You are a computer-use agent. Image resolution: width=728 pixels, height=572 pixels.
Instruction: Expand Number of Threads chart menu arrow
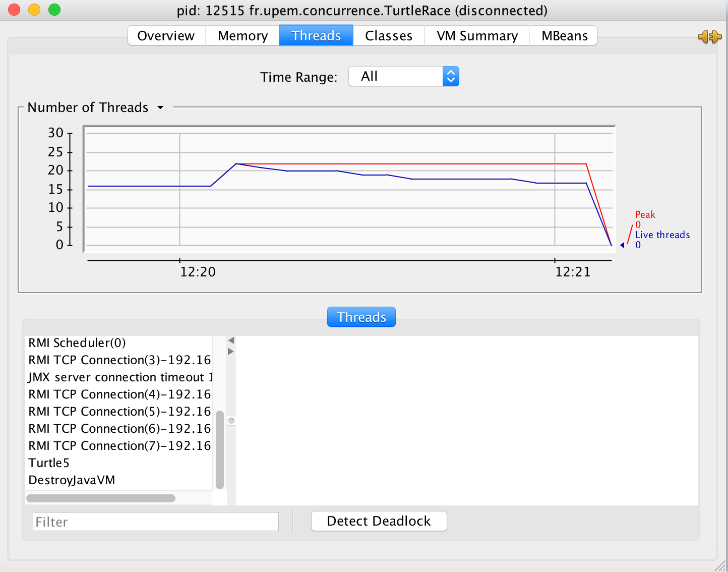160,107
